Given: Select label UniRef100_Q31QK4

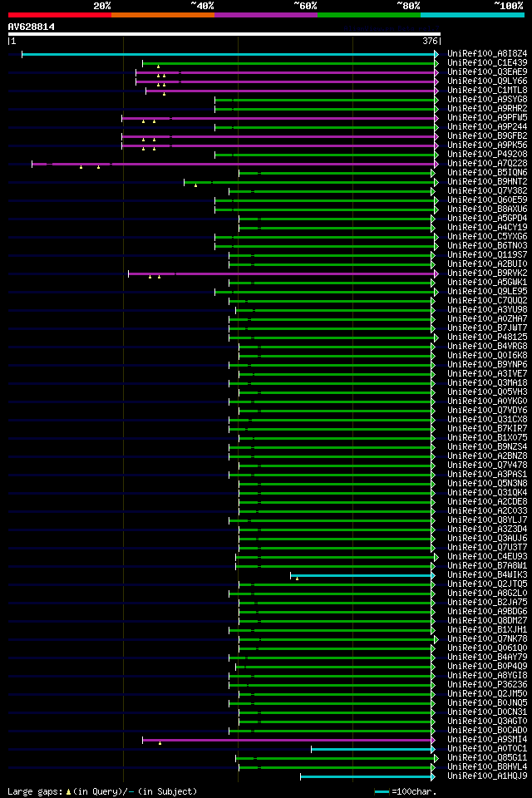Looking at the screenshot, I should click(x=487, y=493).
